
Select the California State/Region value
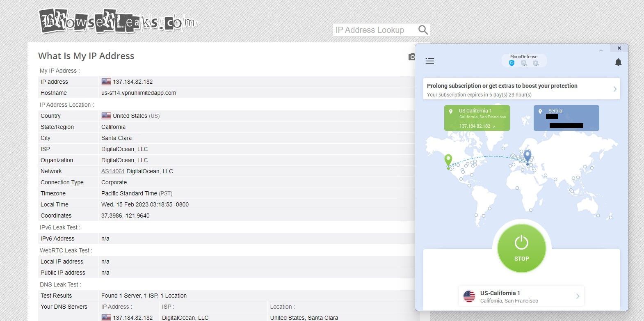click(x=113, y=127)
